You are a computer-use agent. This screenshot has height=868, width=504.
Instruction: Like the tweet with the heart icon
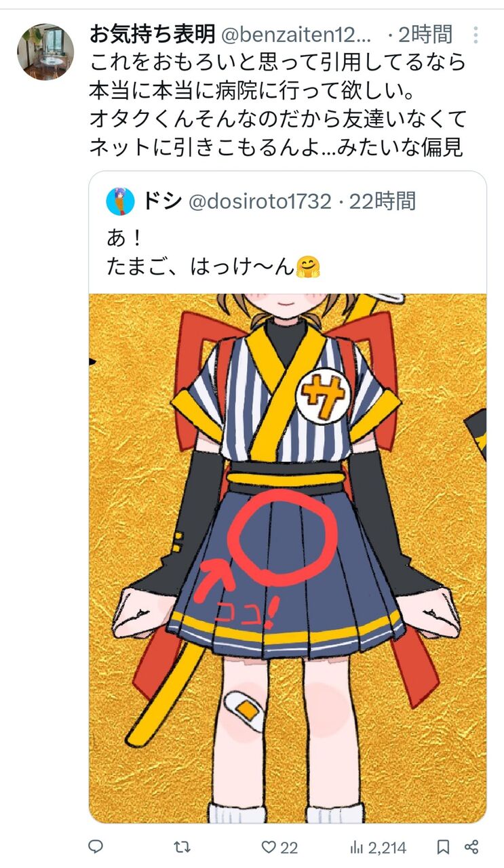pos(269,847)
